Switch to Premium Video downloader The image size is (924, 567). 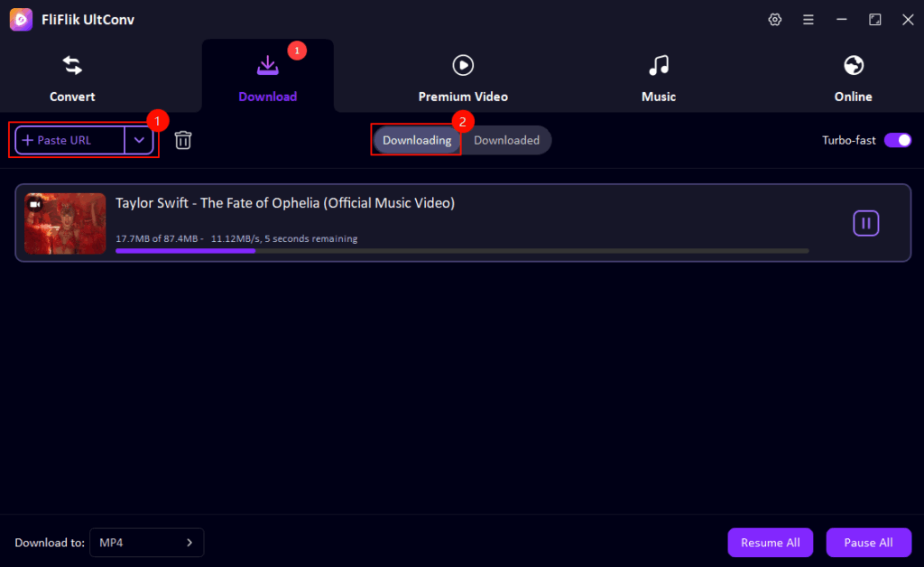[x=462, y=76]
